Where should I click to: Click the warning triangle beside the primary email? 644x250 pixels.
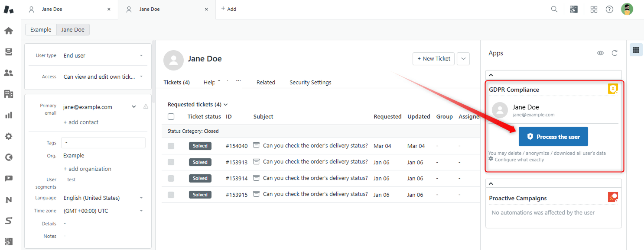tap(146, 106)
